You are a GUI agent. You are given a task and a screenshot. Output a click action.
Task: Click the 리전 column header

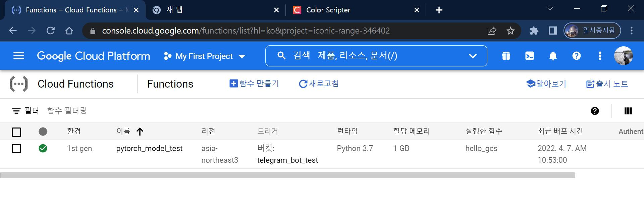208,131
